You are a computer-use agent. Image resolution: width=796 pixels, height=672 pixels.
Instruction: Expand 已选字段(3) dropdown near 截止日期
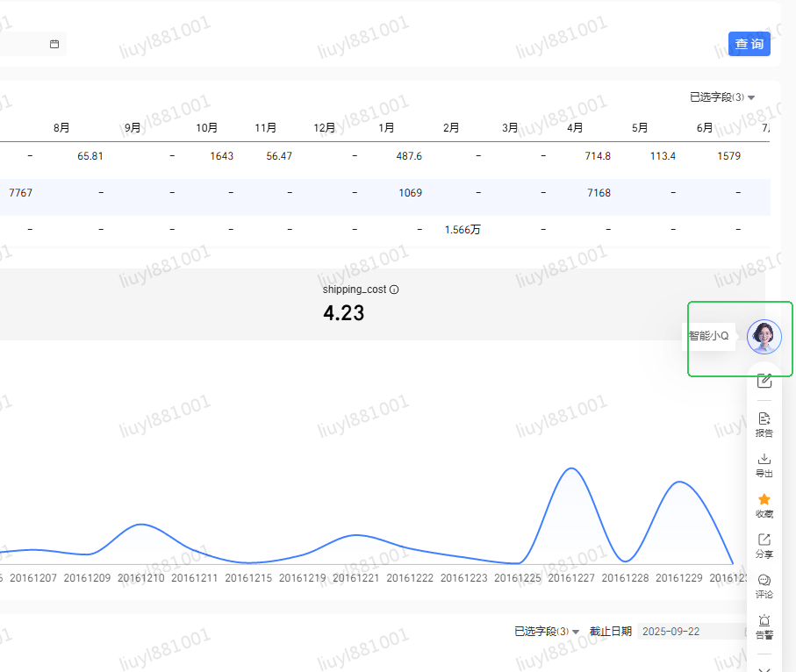tap(547, 632)
